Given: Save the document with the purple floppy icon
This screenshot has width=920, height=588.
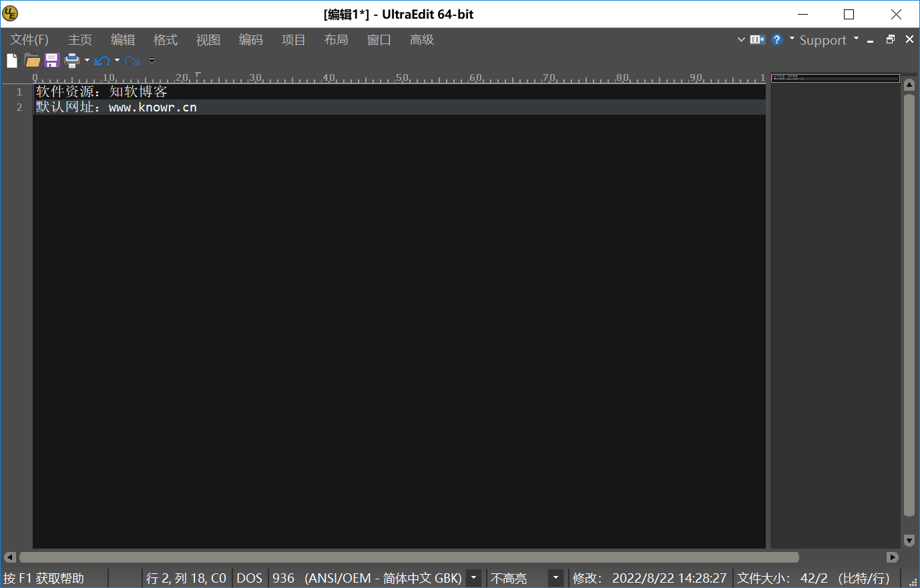Looking at the screenshot, I should coord(52,61).
